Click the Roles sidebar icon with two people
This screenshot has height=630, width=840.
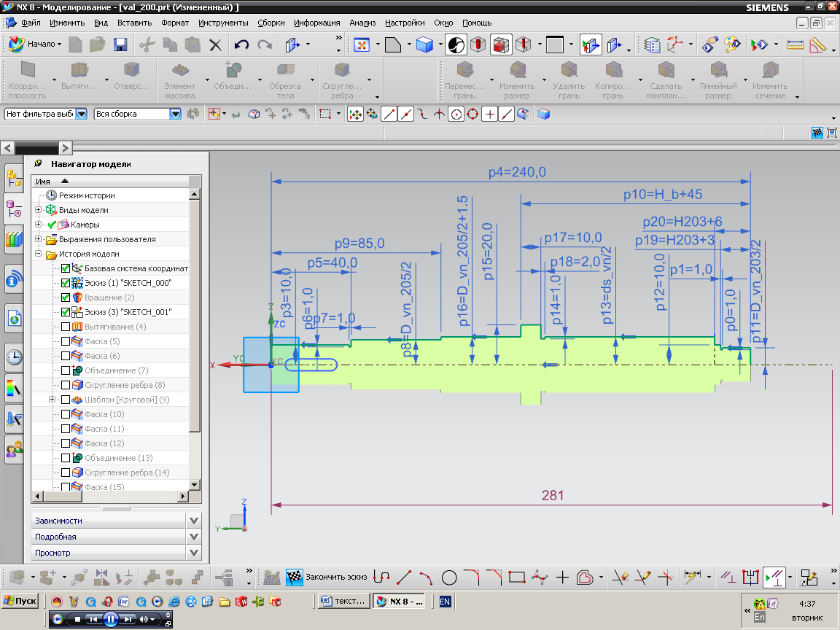pos(14,450)
